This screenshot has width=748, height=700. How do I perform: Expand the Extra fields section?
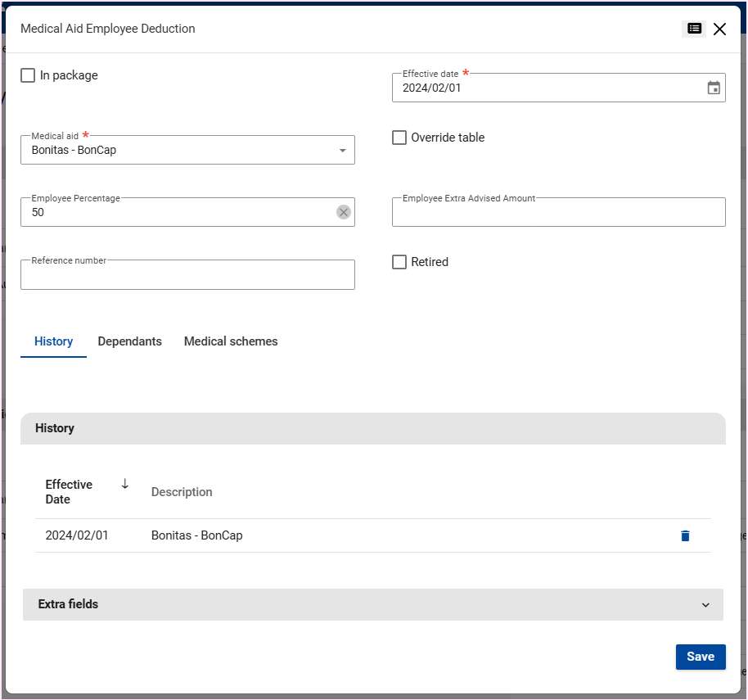click(373, 605)
